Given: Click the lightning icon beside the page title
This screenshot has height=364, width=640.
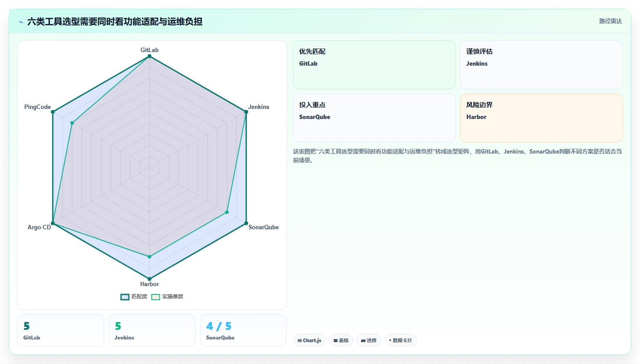Looking at the screenshot, I should [21, 22].
